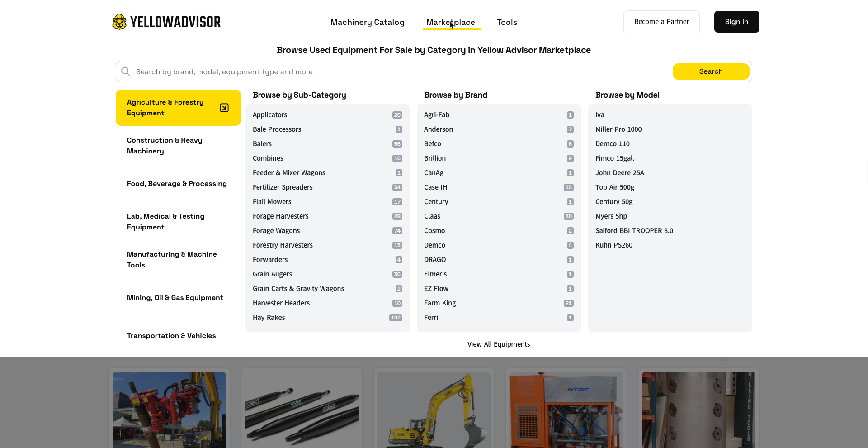Image resolution: width=868 pixels, height=448 pixels.
Task: Select the Demco 110 model
Action: (612, 144)
